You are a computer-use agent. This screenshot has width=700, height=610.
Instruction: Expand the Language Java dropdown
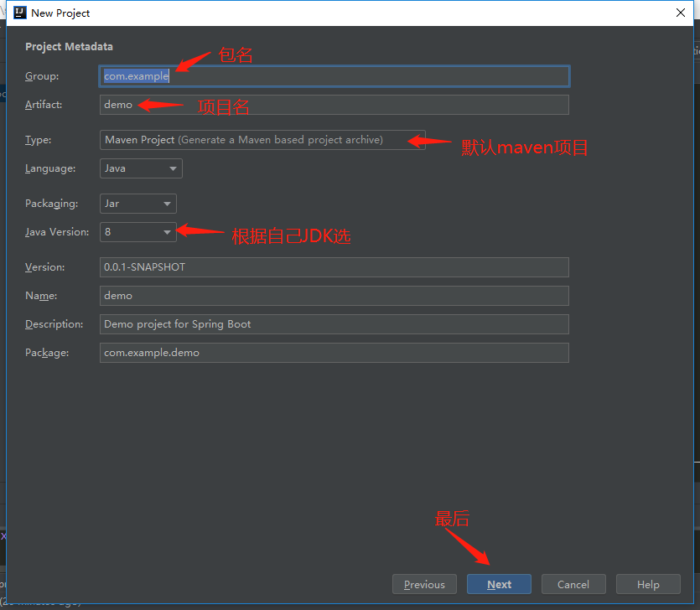click(x=141, y=168)
